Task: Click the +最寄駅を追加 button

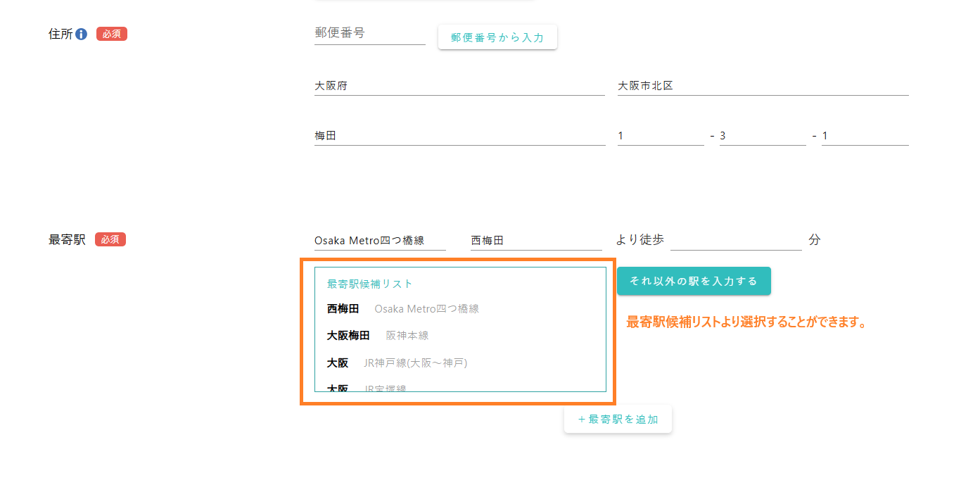Action: pyautogui.click(x=618, y=420)
